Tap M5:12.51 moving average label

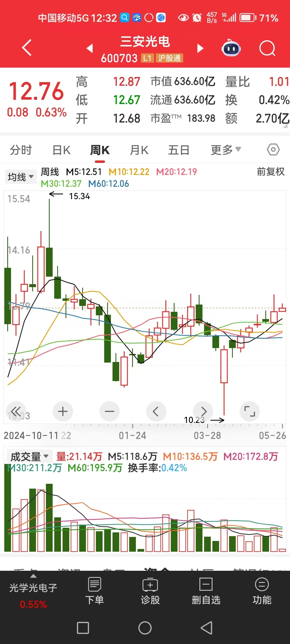pos(84,172)
